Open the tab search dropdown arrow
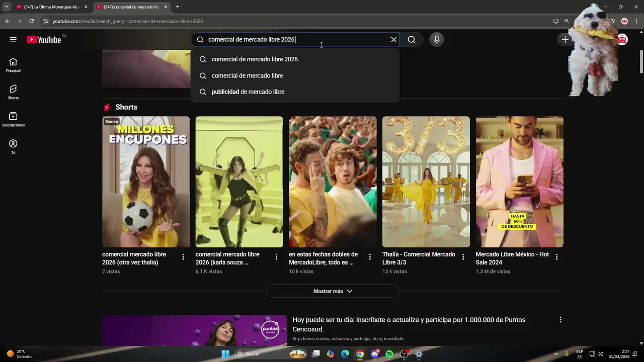644x362 pixels. coord(7,7)
